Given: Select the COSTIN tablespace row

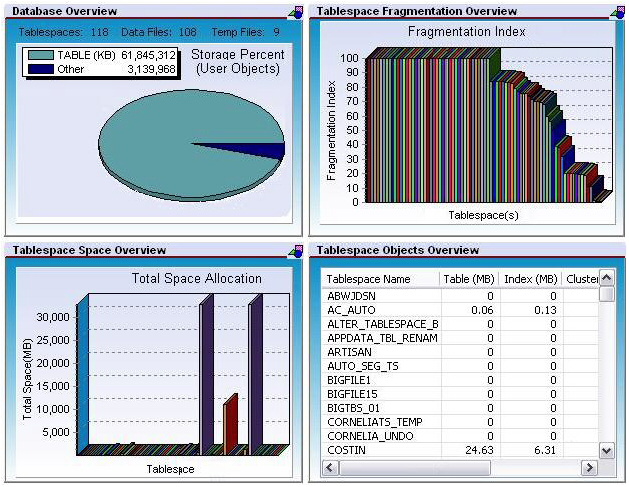Looking at the screenshot, I should (x=461, y=450).
